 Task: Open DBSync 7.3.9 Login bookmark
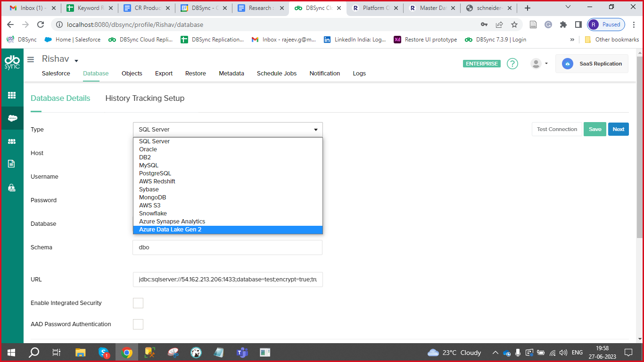click(495, 40)
